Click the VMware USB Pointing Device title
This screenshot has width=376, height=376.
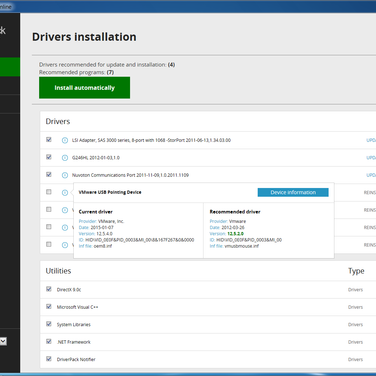(110, 192)
